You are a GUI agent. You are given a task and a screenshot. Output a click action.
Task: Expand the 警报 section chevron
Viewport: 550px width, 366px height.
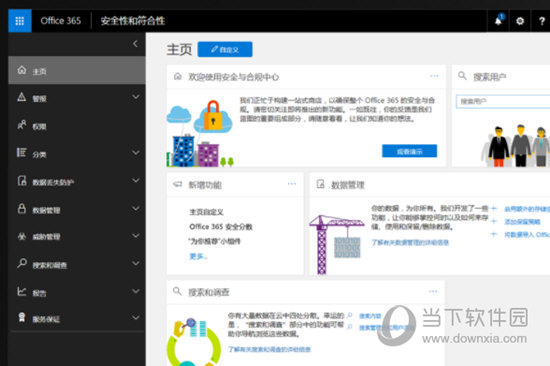point(136,97)
